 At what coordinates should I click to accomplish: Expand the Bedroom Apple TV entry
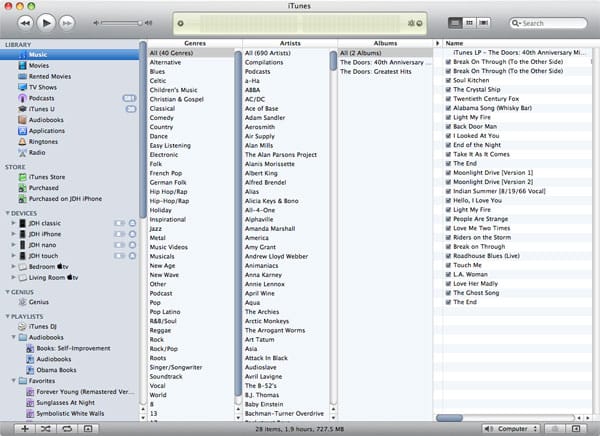[13, 266]
